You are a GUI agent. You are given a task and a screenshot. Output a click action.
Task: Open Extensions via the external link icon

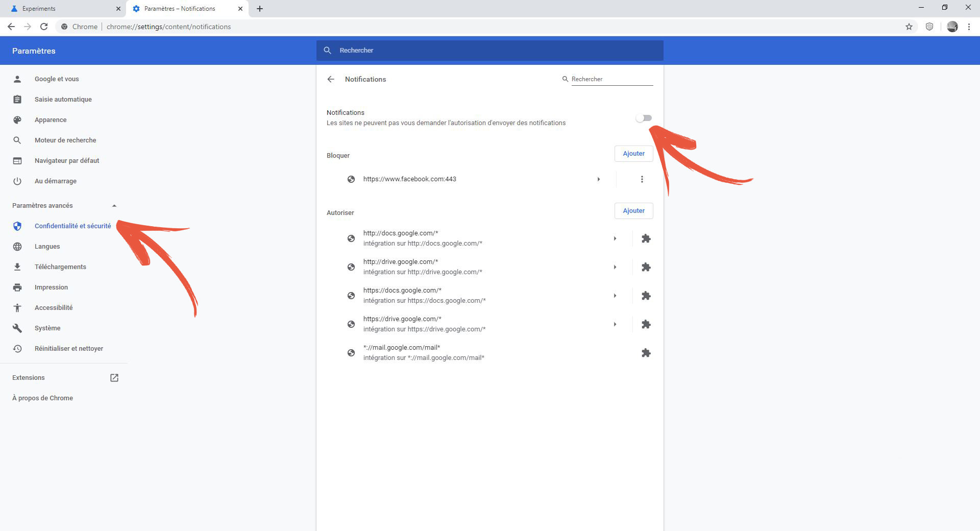114,378
